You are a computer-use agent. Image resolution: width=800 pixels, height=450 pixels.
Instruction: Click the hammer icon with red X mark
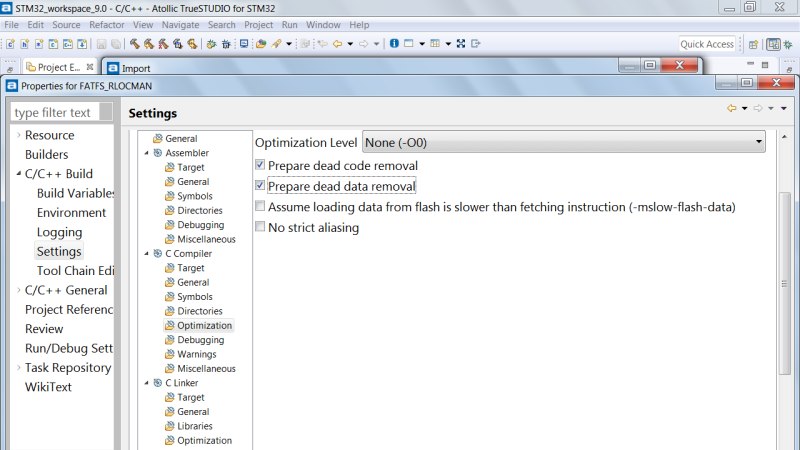pos(163,44)
